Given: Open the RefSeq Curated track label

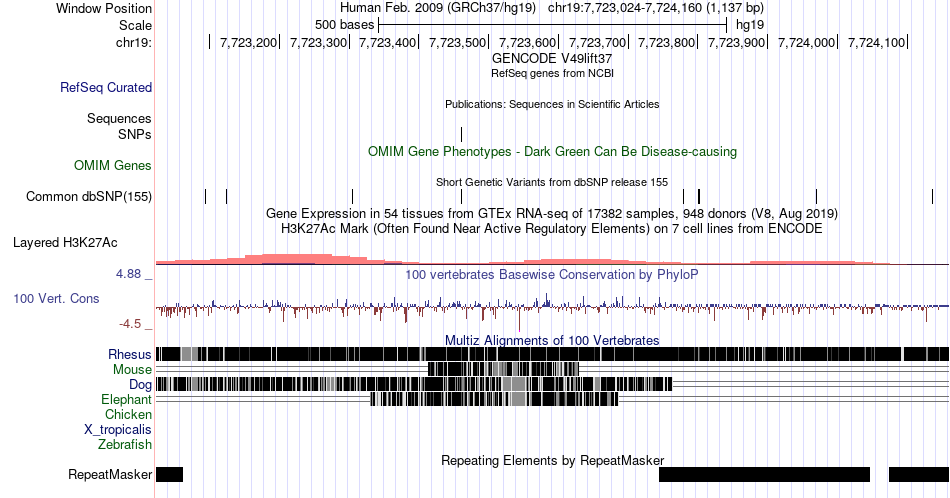Looking at the screenshot, I should (106, 87).
